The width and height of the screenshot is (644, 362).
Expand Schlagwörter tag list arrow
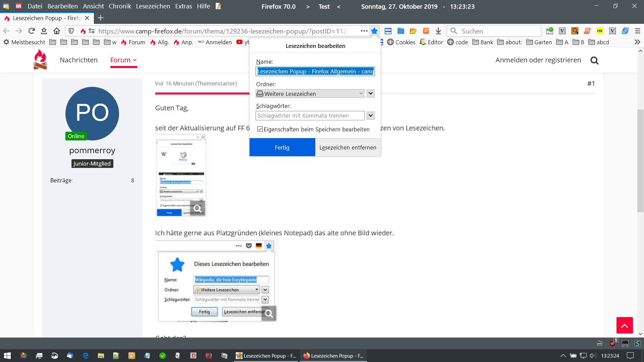point(370,116)
